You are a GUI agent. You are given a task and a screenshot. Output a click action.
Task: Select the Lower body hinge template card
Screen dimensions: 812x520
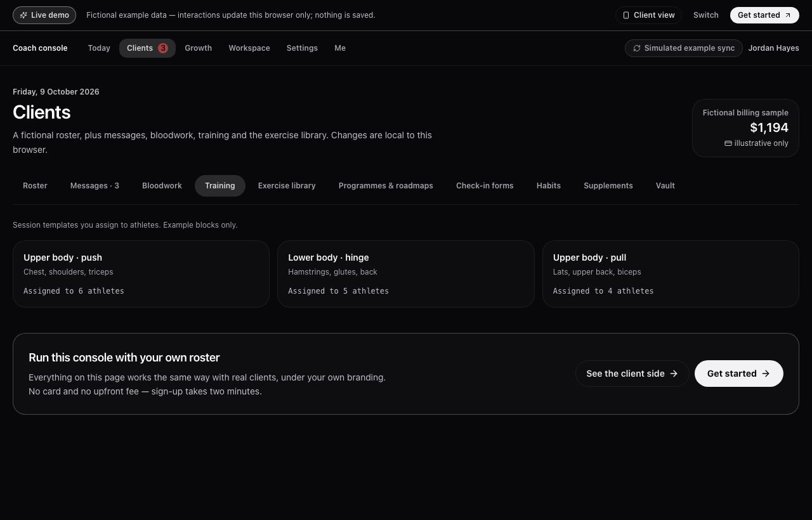click(406, 274)
